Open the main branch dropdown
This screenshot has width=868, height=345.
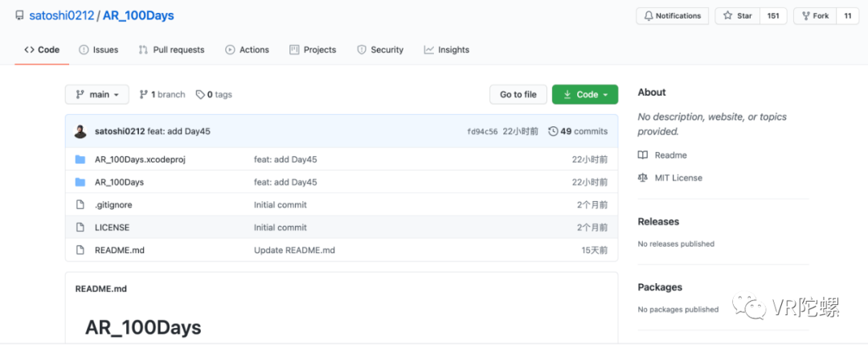coord(97,95)
